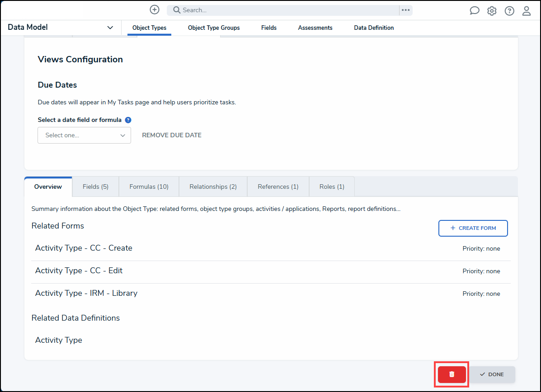Click into the Search input field
541x392 pixels.
pyautogui.click(x=285, y=10)
